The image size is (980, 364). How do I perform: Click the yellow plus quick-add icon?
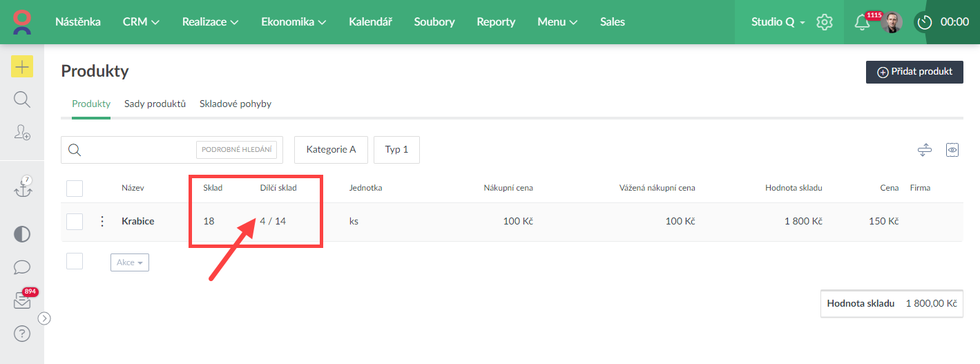22,66
